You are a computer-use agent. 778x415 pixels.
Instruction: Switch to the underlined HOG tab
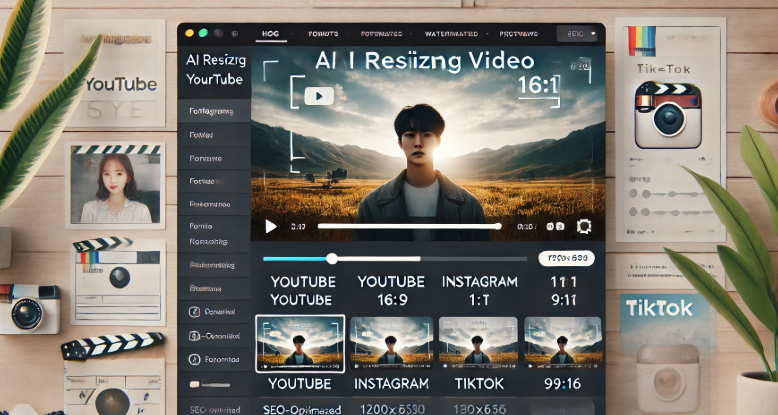tap(270, 34)
